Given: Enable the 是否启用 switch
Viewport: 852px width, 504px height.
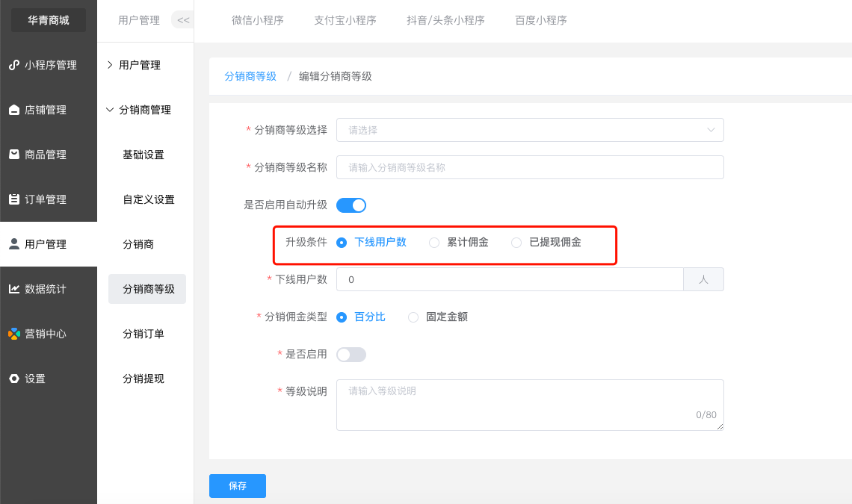Looking at the screenshot, I should click(351, 355).
